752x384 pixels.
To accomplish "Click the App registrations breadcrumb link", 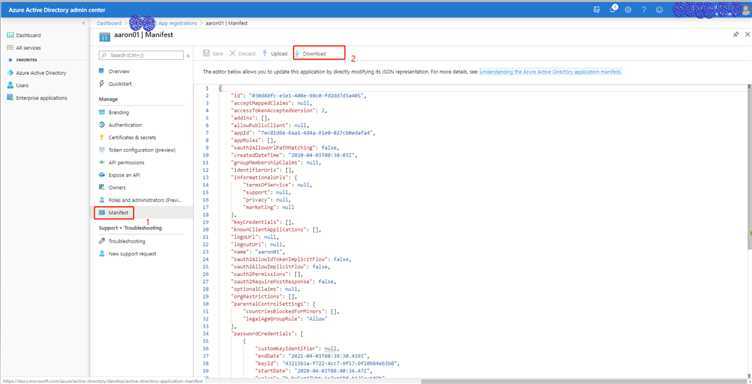I will tap(177, 23).
